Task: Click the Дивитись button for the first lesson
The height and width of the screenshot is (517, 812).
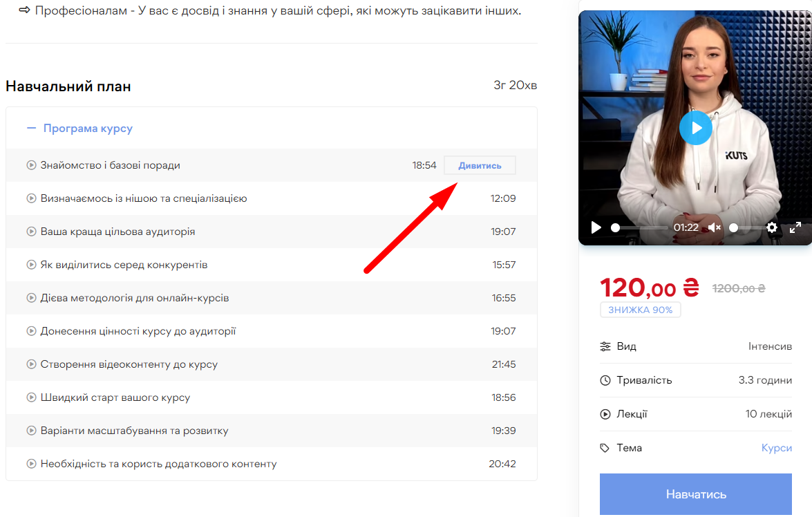Action: [x=480, y=165]
